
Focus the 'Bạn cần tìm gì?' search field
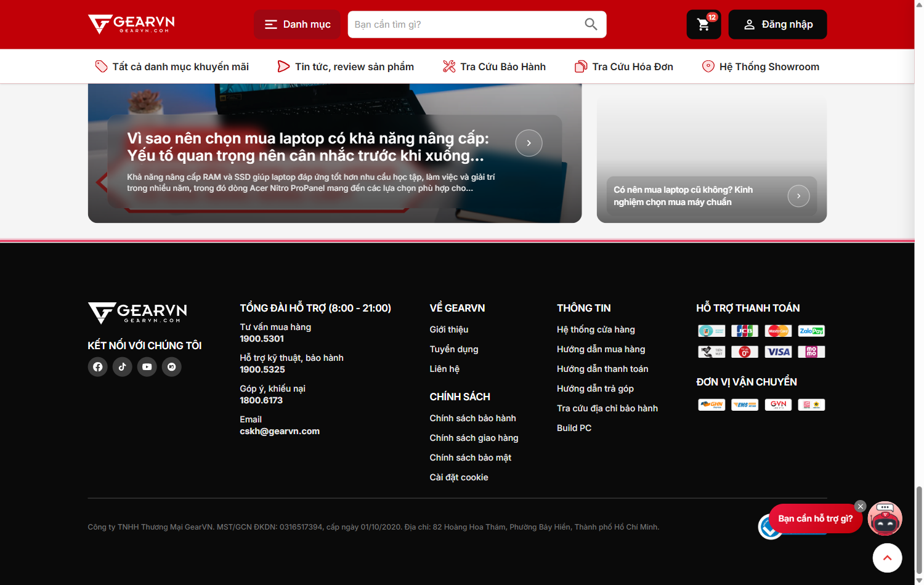[465, 25]
